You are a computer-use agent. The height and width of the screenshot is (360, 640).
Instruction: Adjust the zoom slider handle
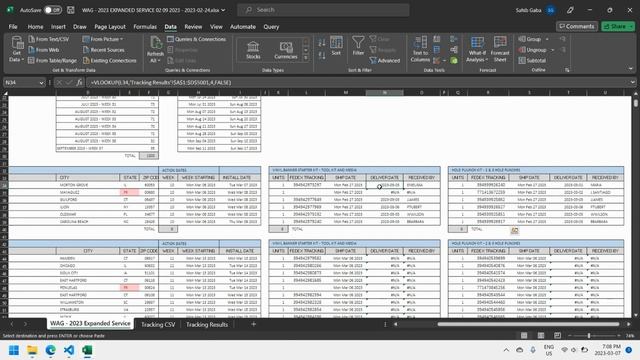tap(589, 336)
